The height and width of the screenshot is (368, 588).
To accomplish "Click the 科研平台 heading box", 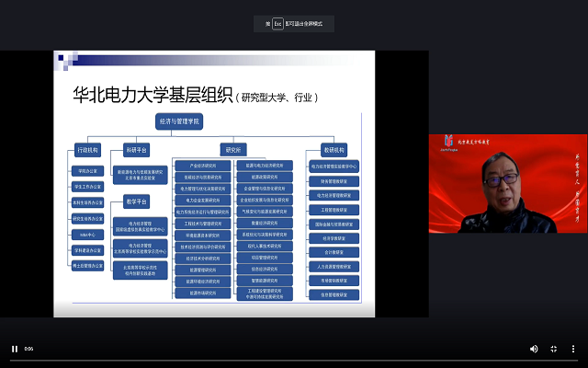I will click(137, 150).
